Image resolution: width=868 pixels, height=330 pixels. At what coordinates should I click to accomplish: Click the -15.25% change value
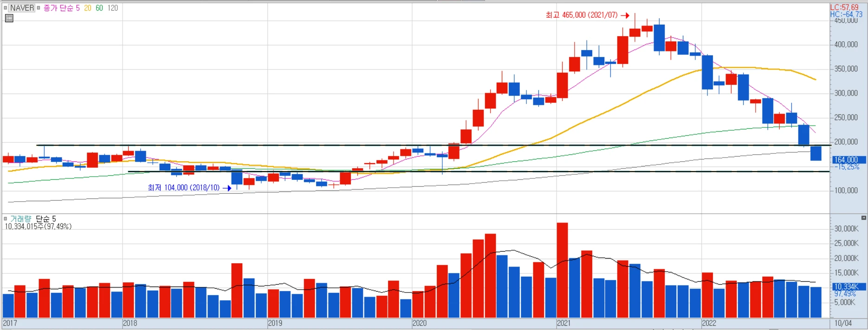(848, 167)
